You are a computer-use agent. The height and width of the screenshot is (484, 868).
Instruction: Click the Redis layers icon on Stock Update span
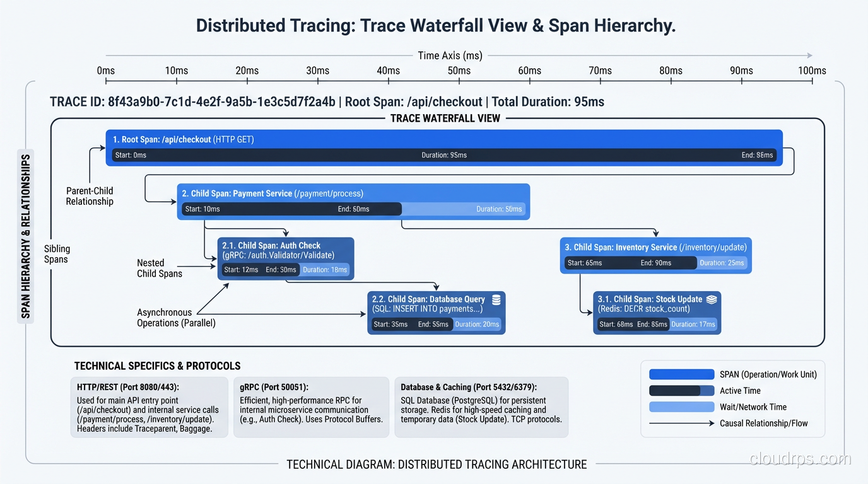tap(712, 299)
